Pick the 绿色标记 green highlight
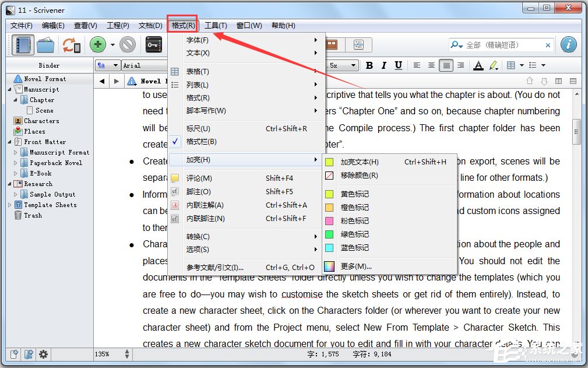 [389, 234]
